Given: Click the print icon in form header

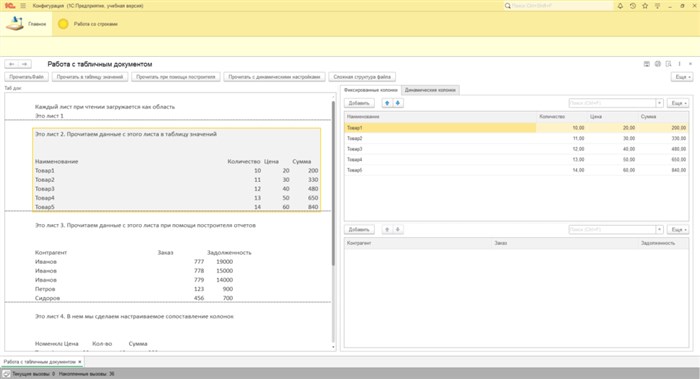Looking at the screenshot, I should (658, 64).
